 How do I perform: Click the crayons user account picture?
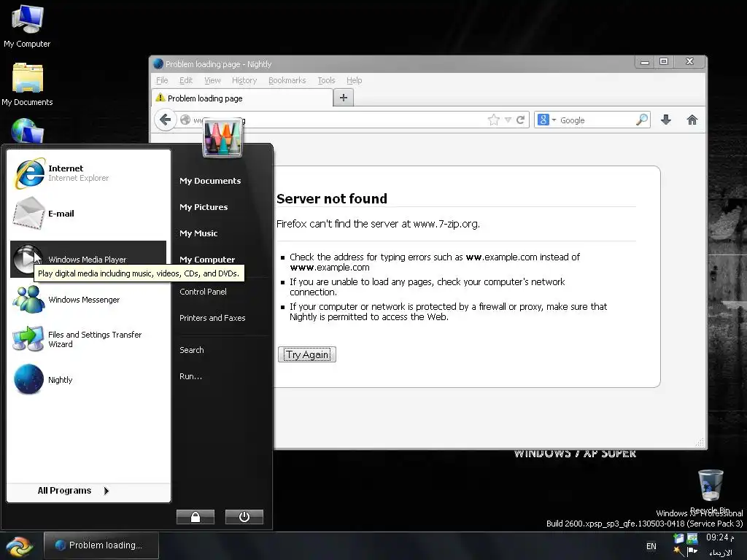point(222,138)
